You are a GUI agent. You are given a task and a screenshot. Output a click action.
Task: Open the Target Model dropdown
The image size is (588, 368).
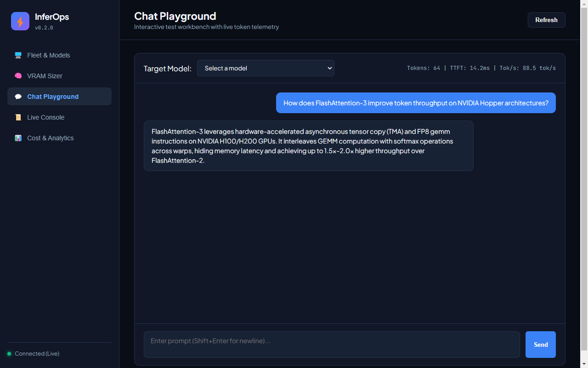[x=266, y=68]
